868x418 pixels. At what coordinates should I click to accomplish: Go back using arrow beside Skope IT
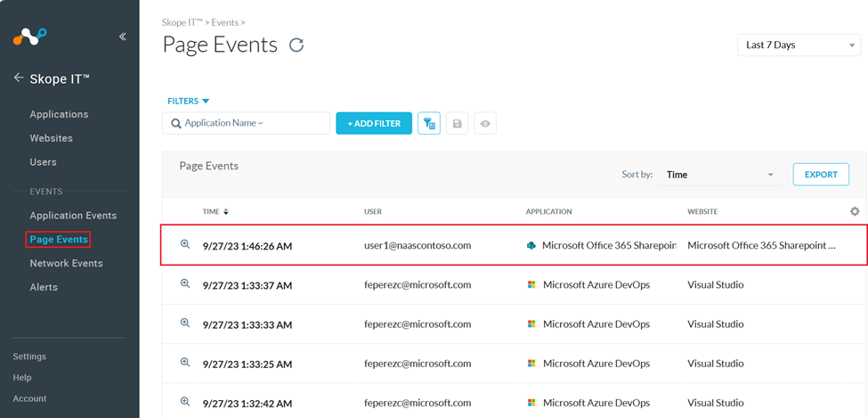pyautogui.click(x=19, y=78)
